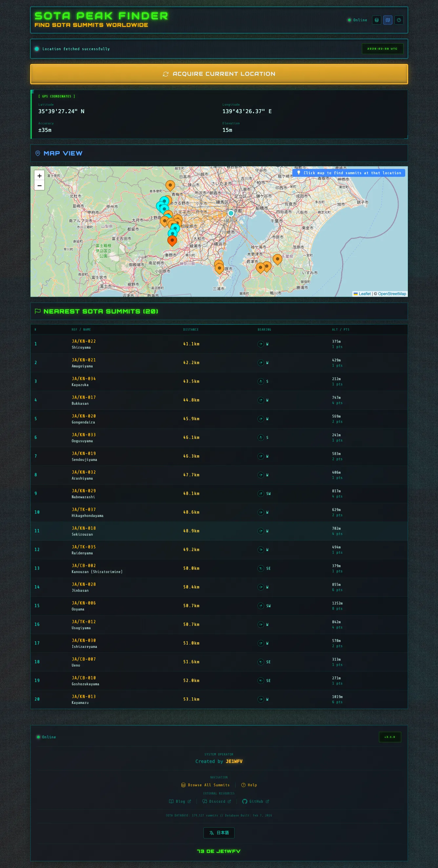This screenshot has height=868, width=438.
Task: Open the summit database icon in header
Action: tap(376, 20)
